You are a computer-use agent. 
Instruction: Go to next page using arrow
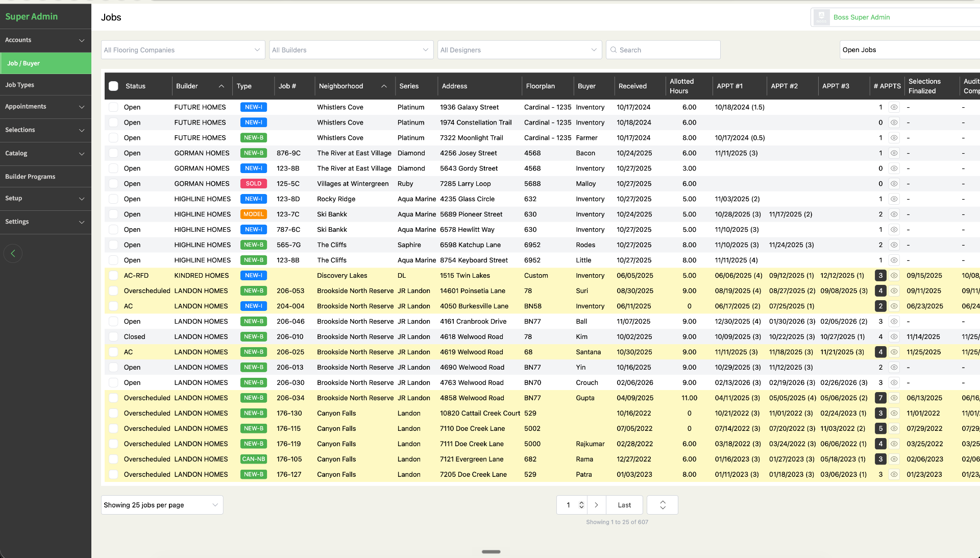pos(596,505)
